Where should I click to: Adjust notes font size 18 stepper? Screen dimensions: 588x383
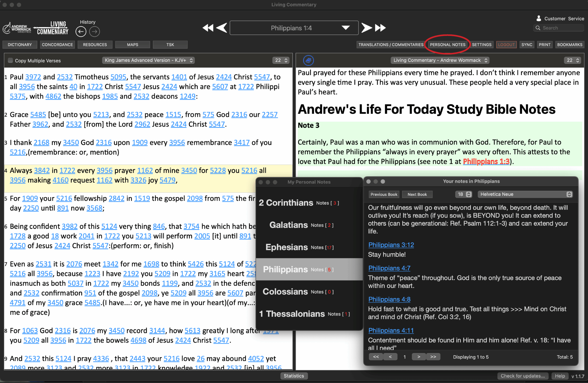(x=468, y=194)
